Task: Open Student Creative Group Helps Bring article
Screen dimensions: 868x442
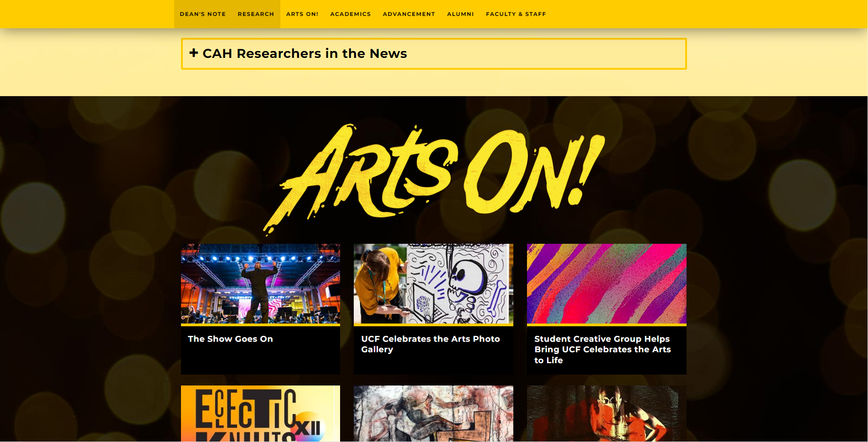Action: [x=603, y=349]
